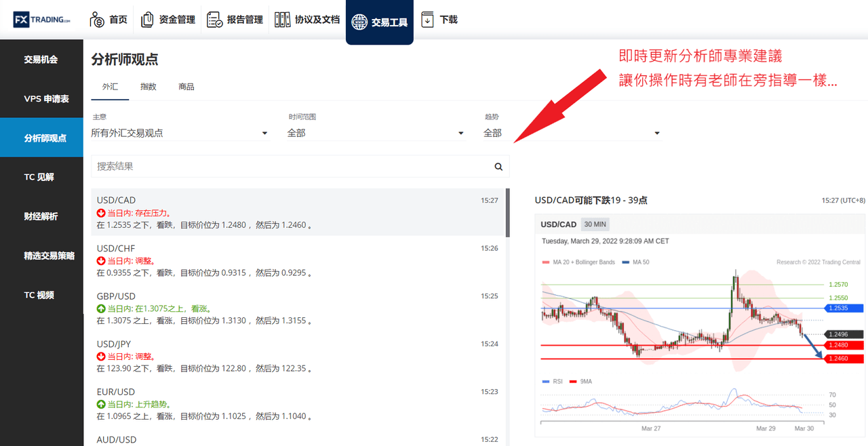868x446 pixels.
Task: Open 精选交易策略 in the sidebar
Action: 41,256
